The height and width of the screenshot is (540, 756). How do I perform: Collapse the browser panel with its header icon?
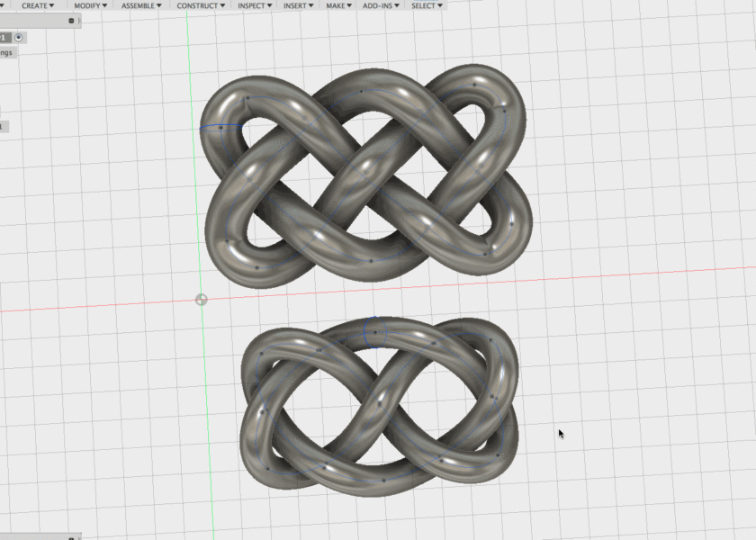point(70,20)
